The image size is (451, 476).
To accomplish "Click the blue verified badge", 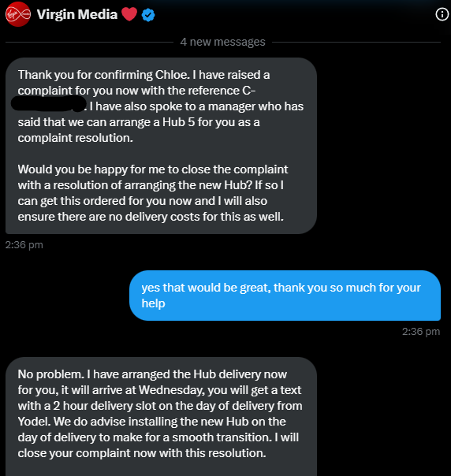I will 148,15.
